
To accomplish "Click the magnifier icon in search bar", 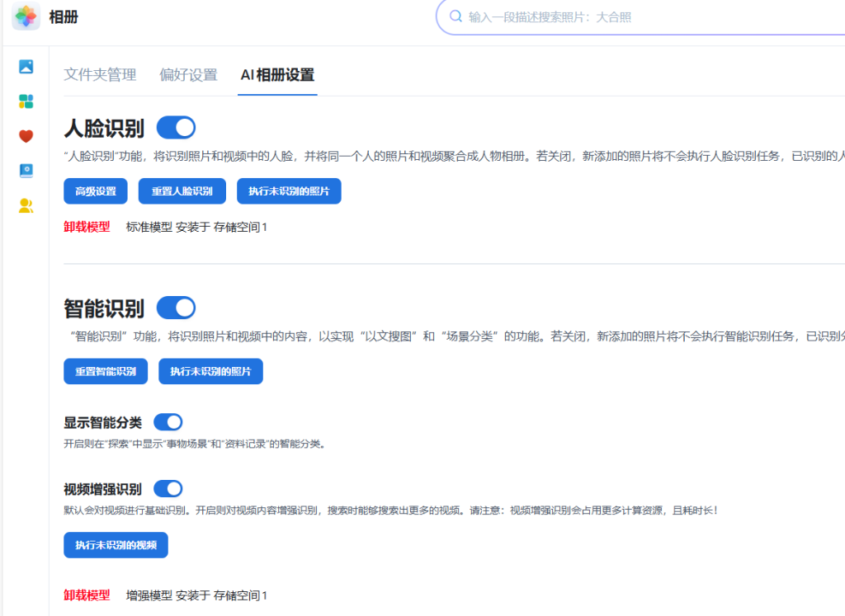I will pyautogui.click(x=456, y=16).
